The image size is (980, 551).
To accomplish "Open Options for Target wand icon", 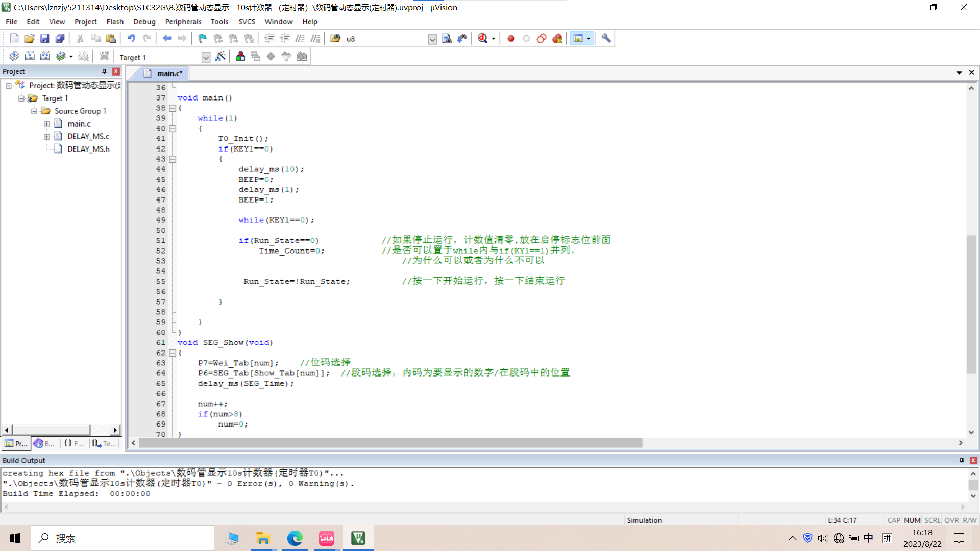I will coord(220,56).
